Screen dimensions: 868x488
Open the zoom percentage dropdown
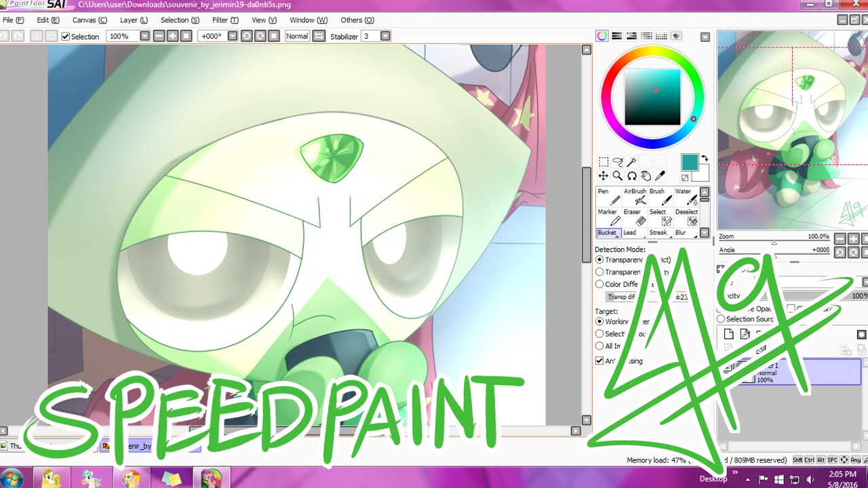(x=144, y=36)
